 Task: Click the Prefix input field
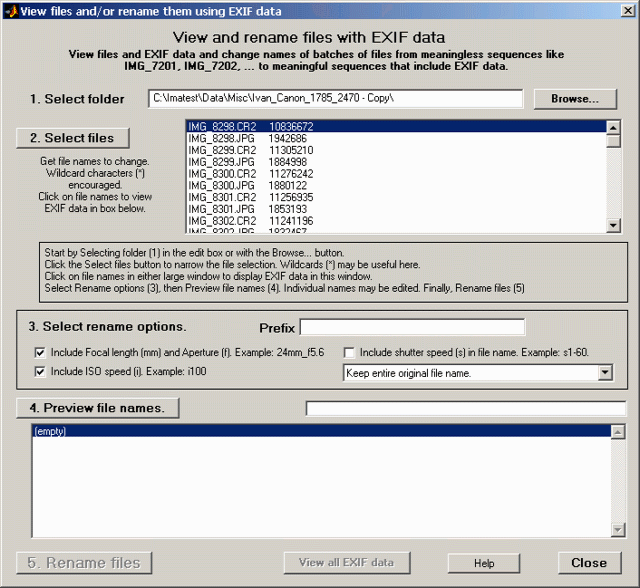coord(412,327)
